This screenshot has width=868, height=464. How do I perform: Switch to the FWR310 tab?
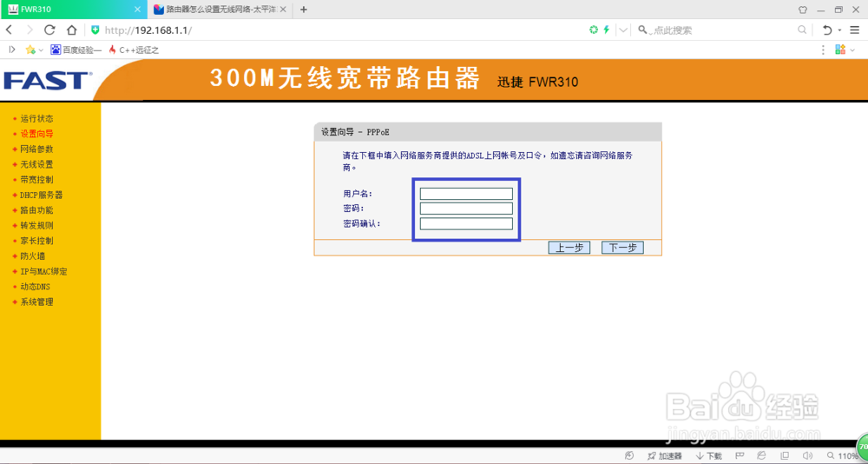(73, 10)
